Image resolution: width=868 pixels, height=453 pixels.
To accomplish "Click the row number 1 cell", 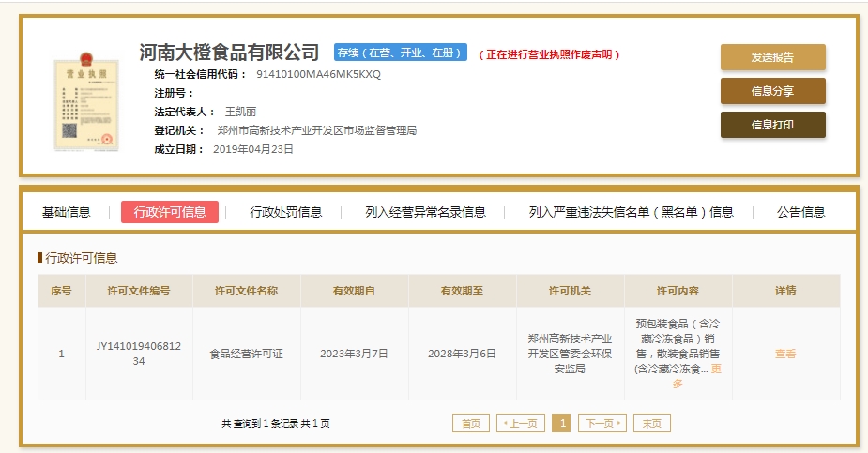I will [x=61, y=354].
